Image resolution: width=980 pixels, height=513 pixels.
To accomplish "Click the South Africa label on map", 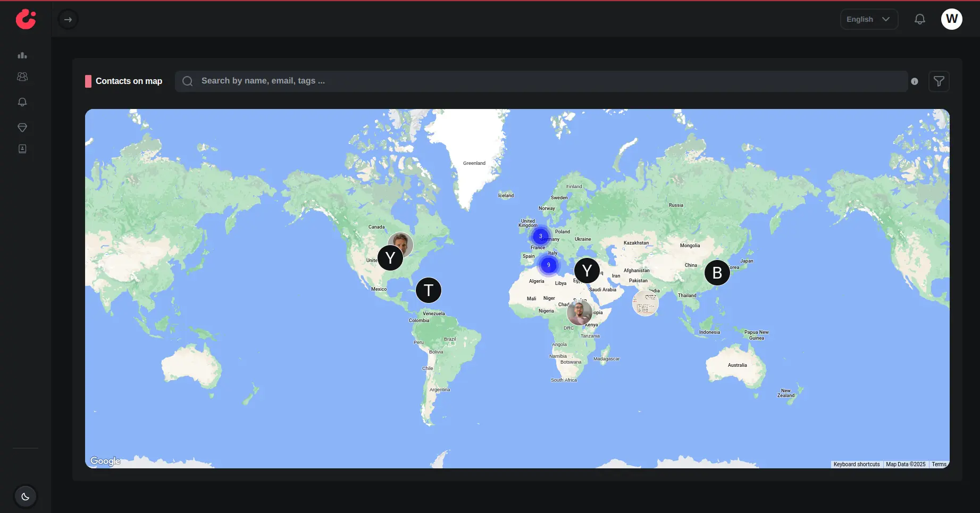I will (x=564, y=380).
